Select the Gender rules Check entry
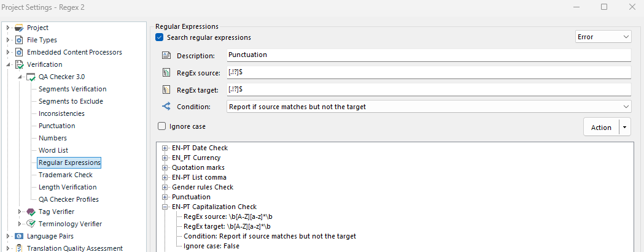The height and width of the screenshot is (252, 644). click(203, 187)
